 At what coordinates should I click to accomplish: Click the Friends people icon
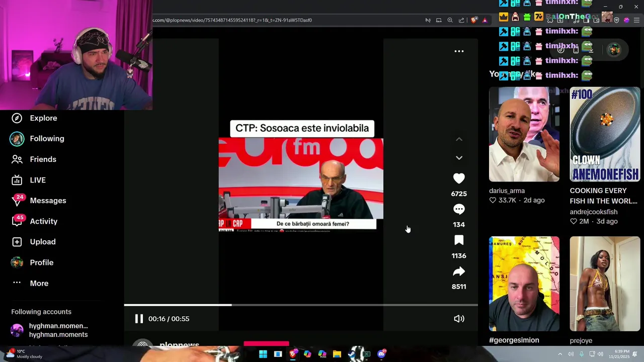coord(17,159)
